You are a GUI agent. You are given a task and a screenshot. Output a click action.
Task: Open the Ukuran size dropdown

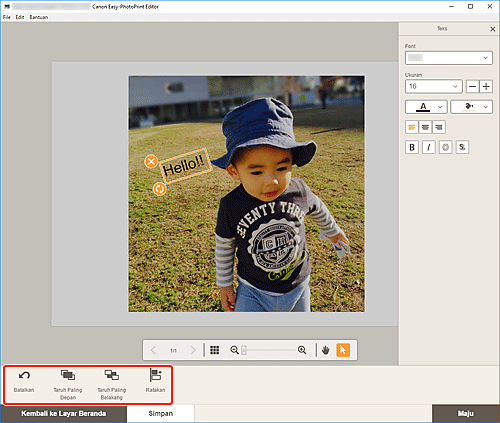434,86
